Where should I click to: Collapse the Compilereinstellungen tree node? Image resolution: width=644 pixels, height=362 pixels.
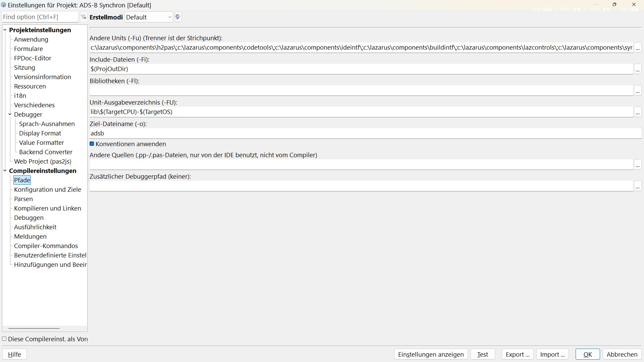pyautogui.click(x=5, y=171)
